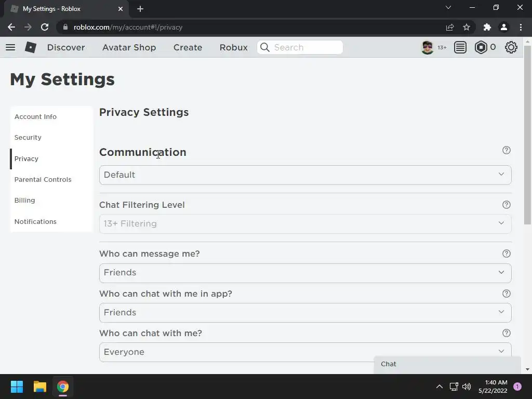Open Who can message me dropdown
Screen dimensions: 532x399
tap(305, 273)
